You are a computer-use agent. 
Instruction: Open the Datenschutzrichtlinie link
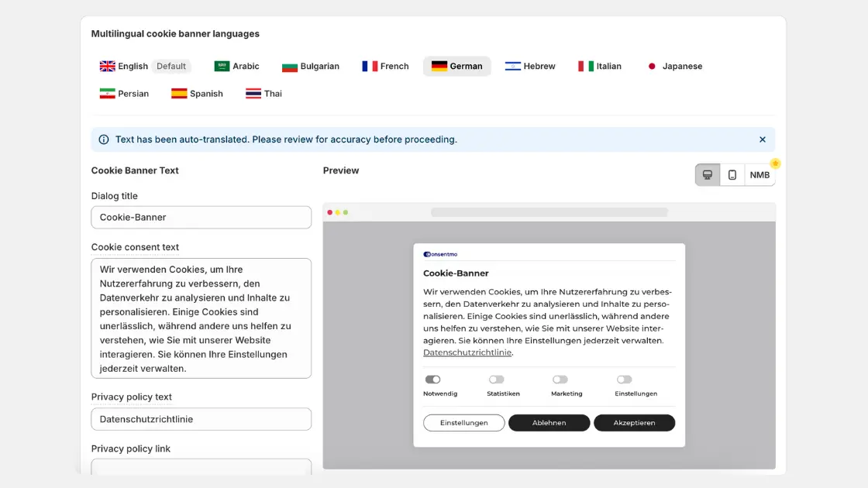(x=467, y=352)
